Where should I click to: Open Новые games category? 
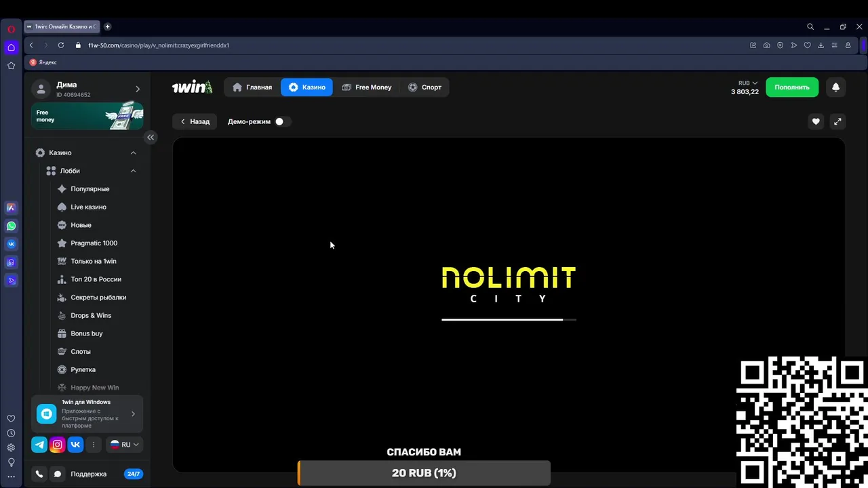click(x=81, y=225)
